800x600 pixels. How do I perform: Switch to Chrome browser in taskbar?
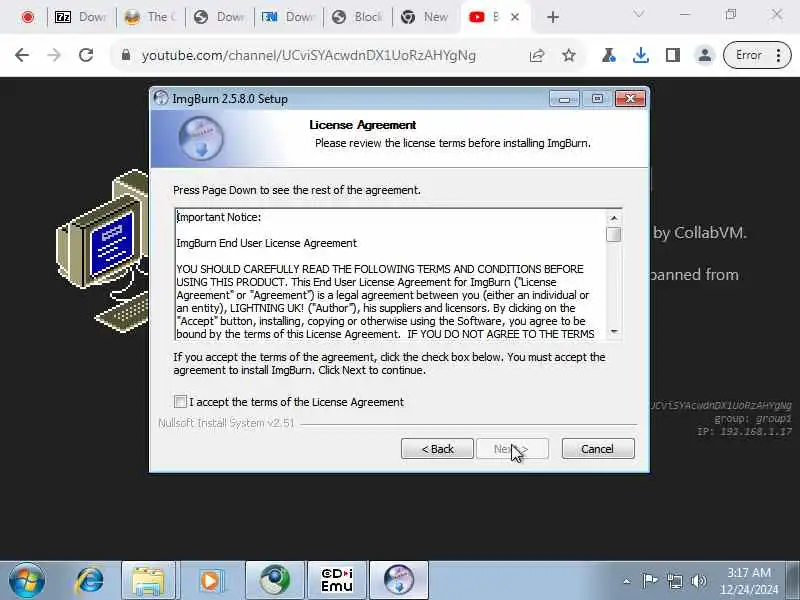pos(274,581)
